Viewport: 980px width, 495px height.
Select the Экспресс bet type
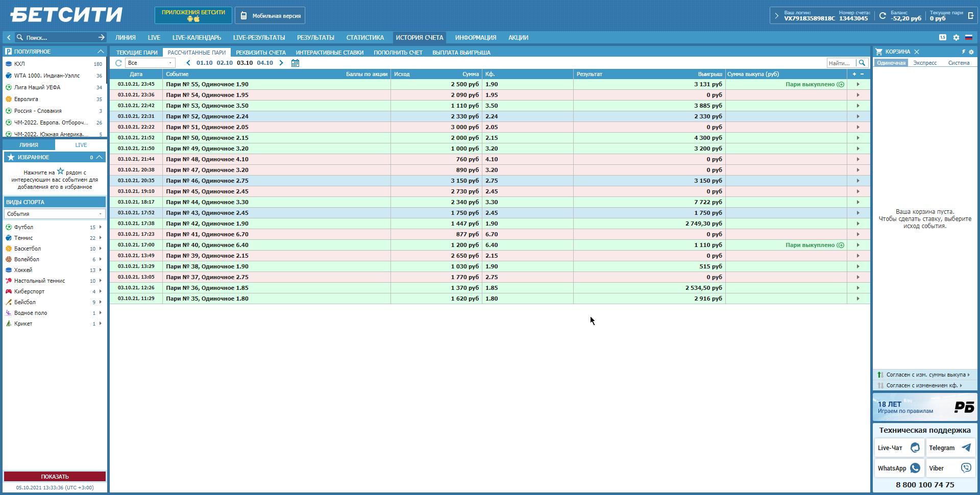click(x=925, y=63)
